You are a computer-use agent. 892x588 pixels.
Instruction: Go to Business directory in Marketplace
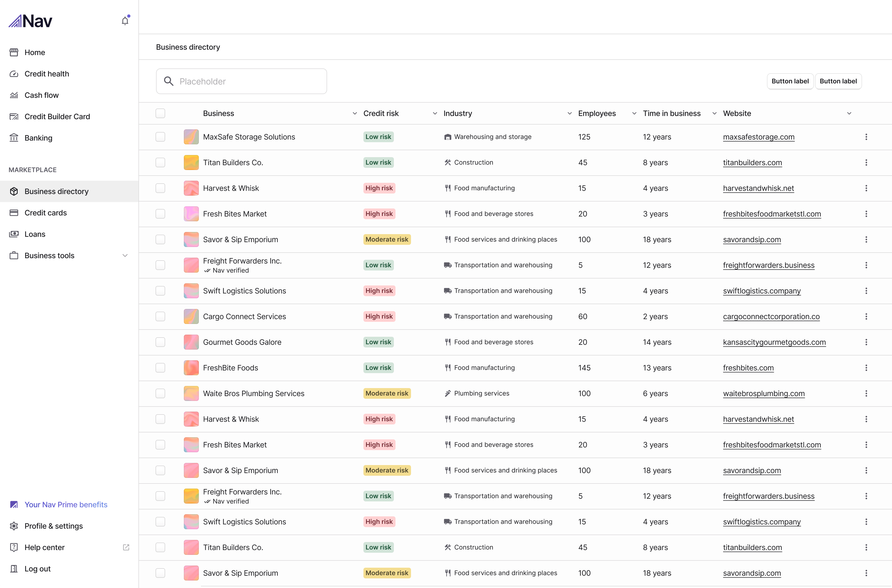click(x=56, y=191)
